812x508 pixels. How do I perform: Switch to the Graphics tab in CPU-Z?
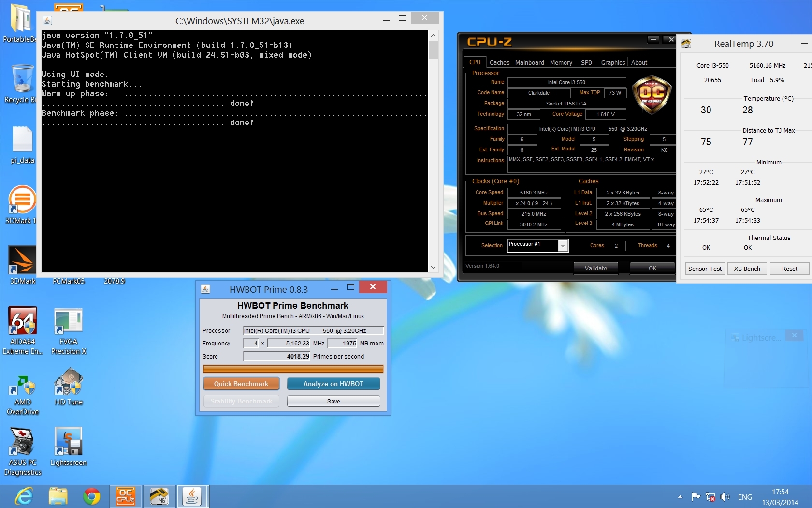[613, 62]
